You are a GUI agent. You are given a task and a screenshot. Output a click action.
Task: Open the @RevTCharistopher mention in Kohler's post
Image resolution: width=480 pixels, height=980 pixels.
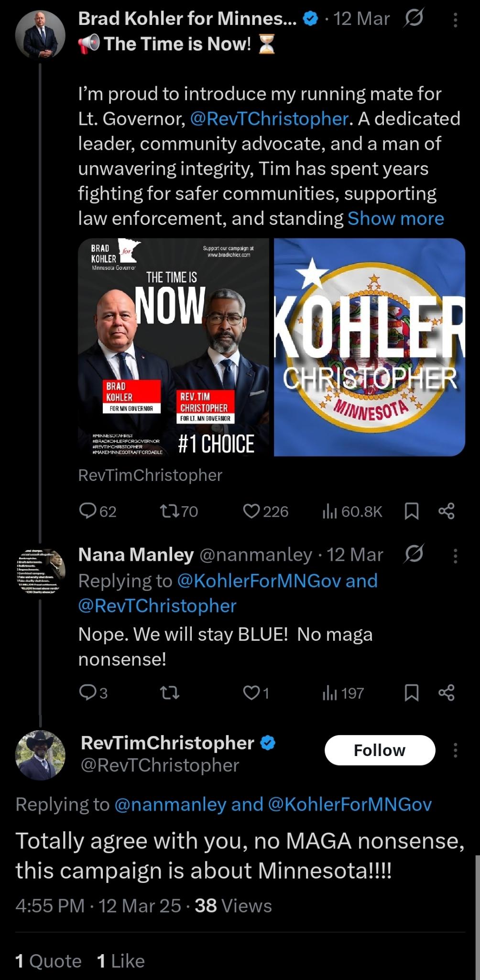click(269, 119)
